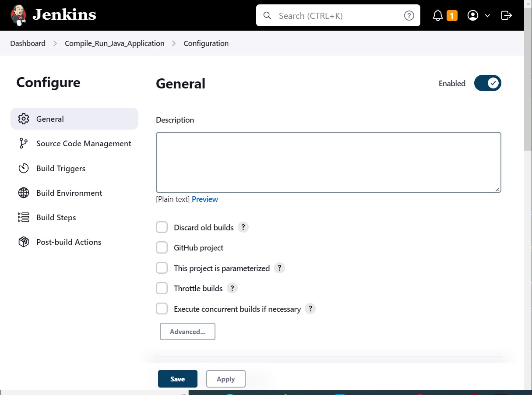Click the Jenkins title text

pos(64,15)
